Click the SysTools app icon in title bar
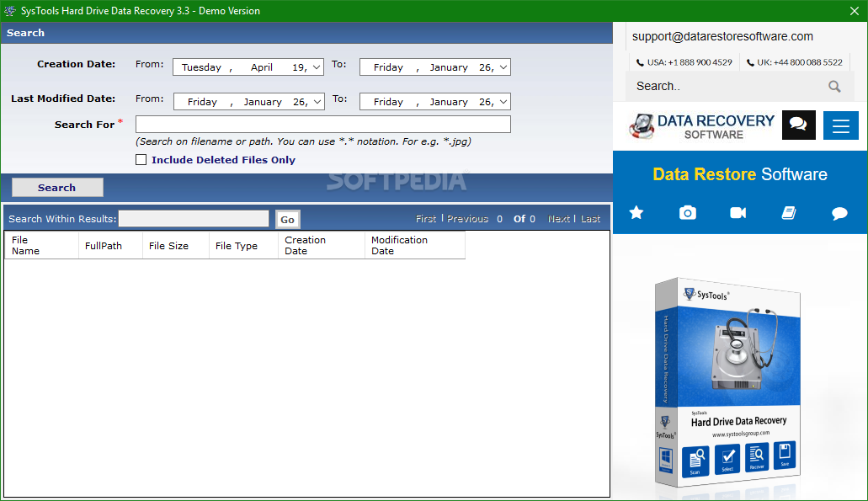Screen dimensions: 868x501 [x=10, y=10]
